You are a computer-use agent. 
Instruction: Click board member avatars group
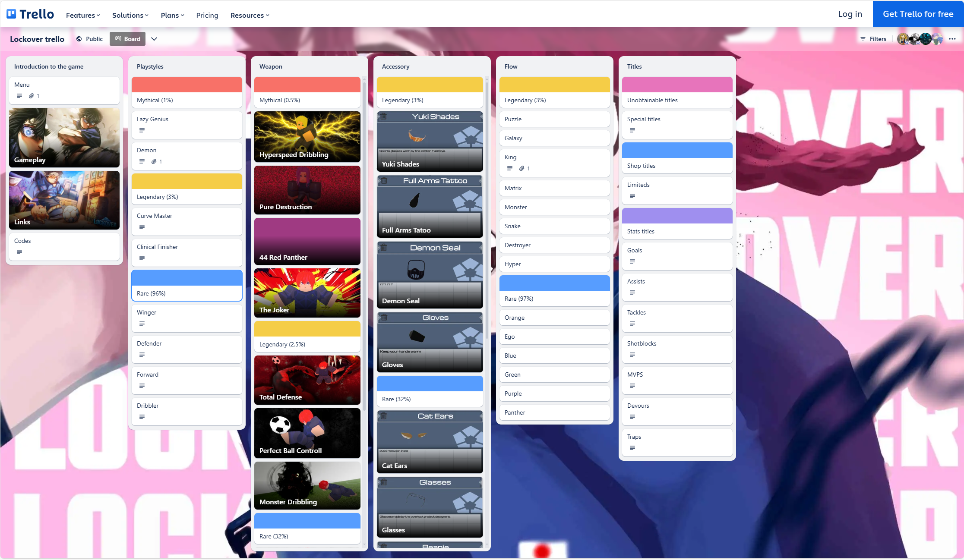point(920,39)
